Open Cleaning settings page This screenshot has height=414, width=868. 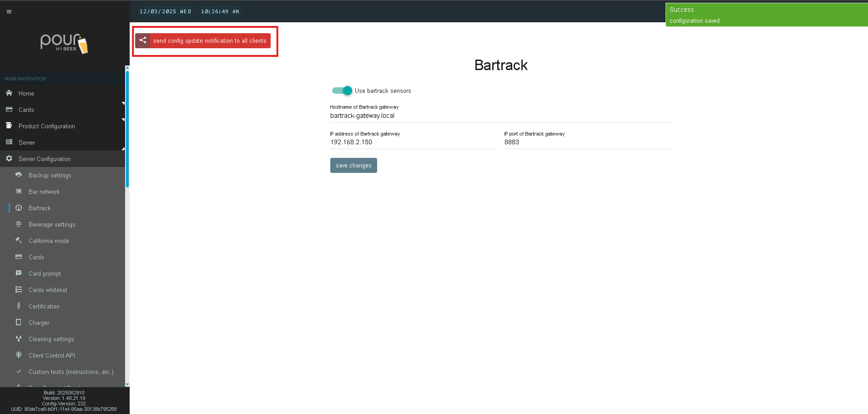coord(51,339)
